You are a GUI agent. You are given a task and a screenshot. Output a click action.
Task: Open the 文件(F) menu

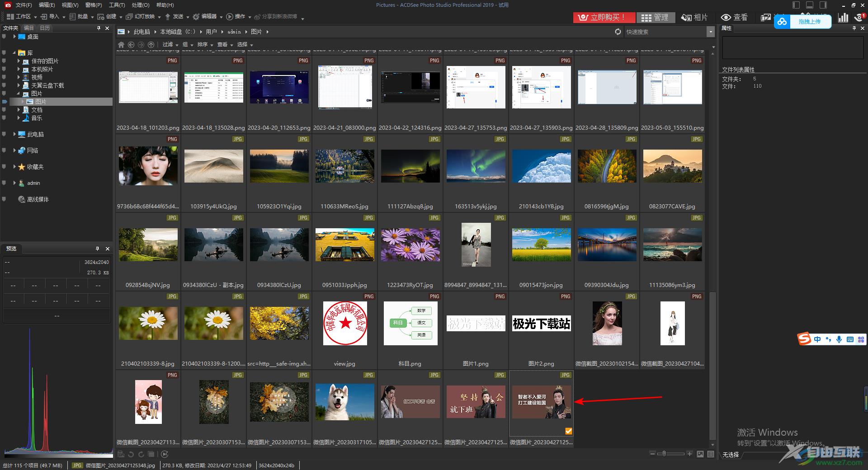point(24,5)
